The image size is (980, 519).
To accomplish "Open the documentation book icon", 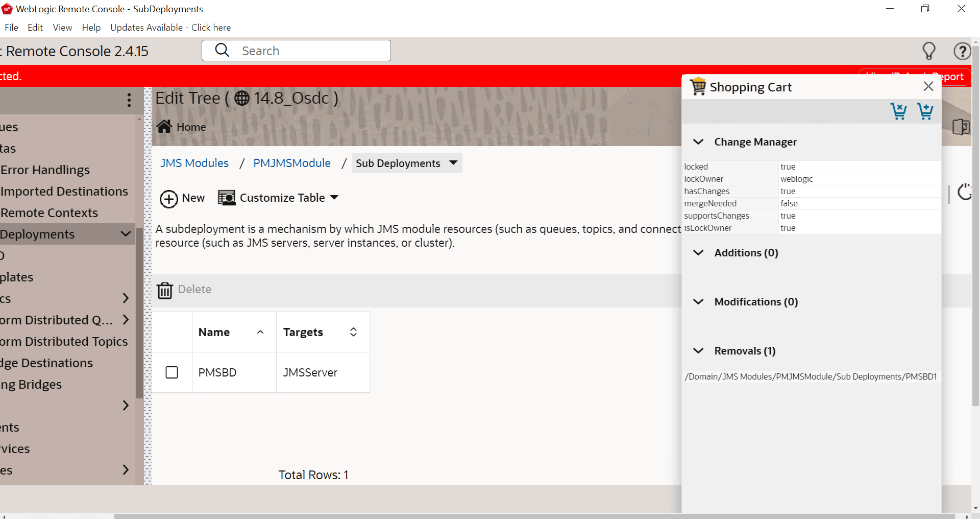I will tap(961, 127).
